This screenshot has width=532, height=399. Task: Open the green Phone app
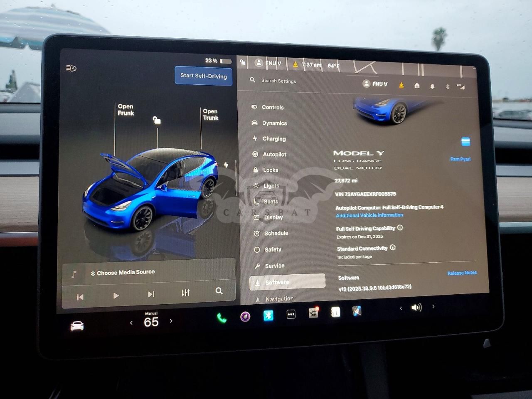[x=222, y=318]
